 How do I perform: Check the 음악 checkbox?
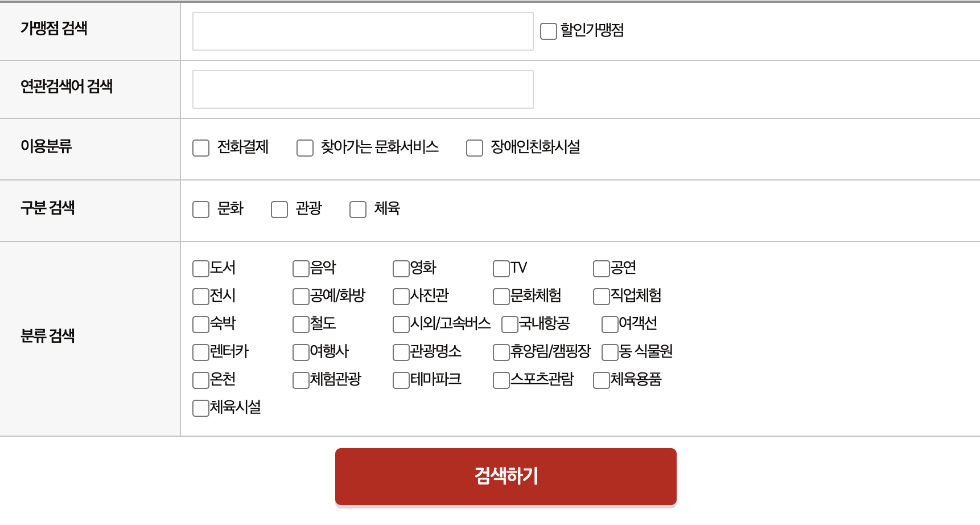pos(300,268)
